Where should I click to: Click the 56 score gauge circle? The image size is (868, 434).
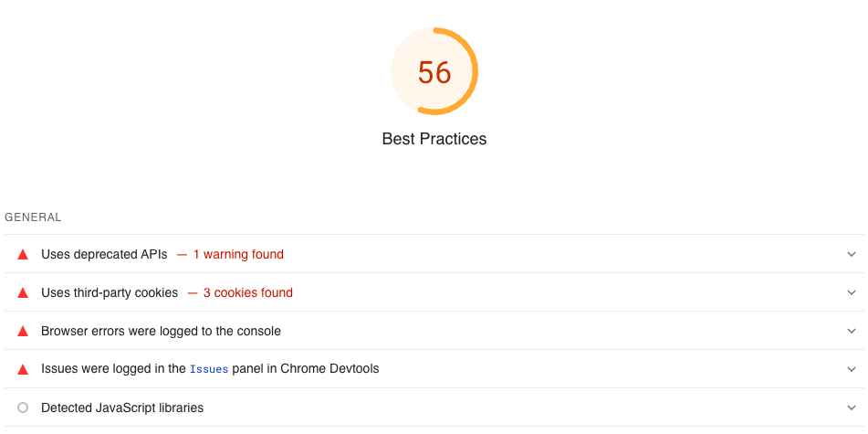point(434,72)
